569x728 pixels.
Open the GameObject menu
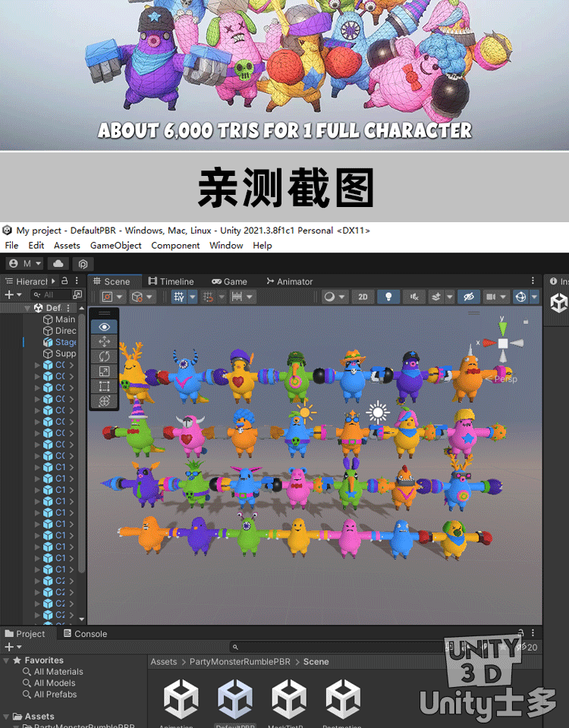pos(115,246)
